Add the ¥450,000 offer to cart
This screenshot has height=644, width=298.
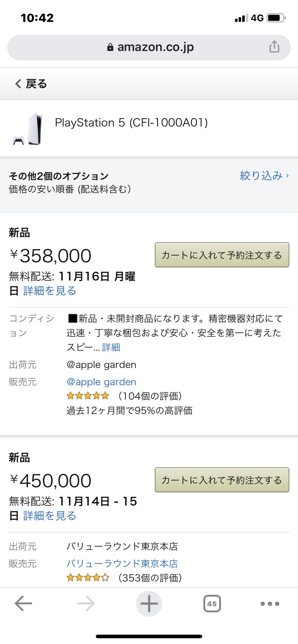(222, 480)
